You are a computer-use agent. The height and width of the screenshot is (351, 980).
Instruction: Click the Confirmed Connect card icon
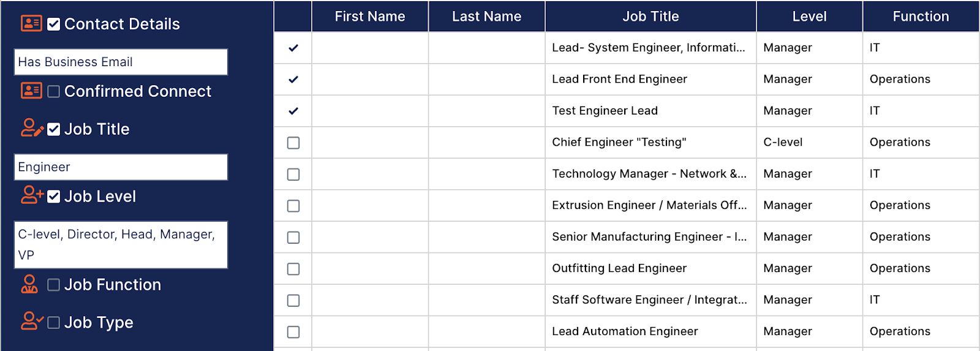coord(31,91)
